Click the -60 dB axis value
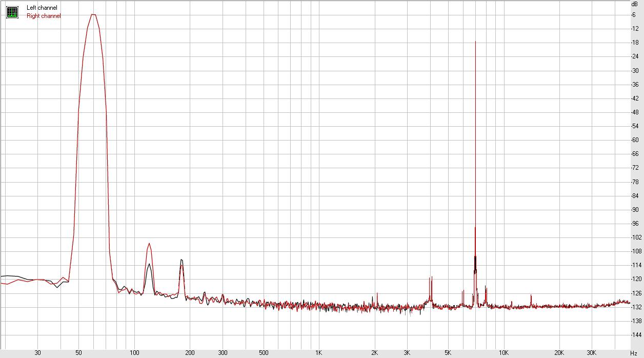This screenshot has height=358, width=644. click(x=635, y=140)
